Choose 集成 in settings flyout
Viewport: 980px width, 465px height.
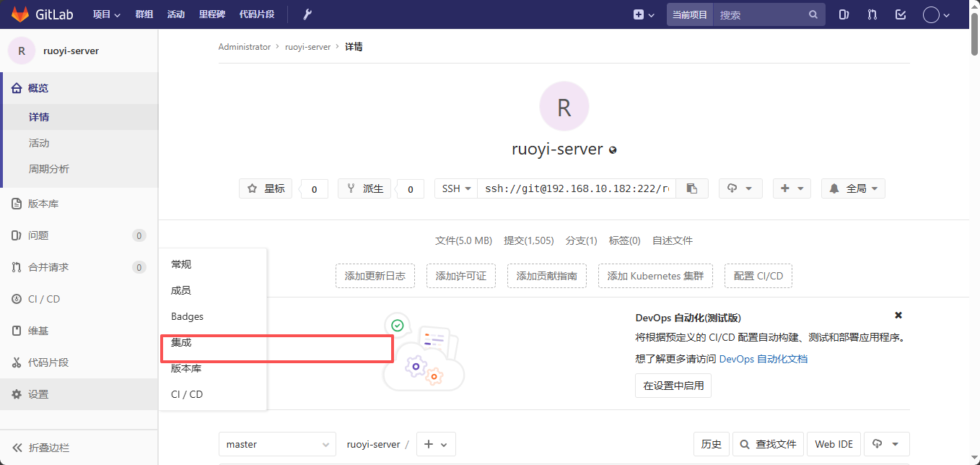[213, 342]
